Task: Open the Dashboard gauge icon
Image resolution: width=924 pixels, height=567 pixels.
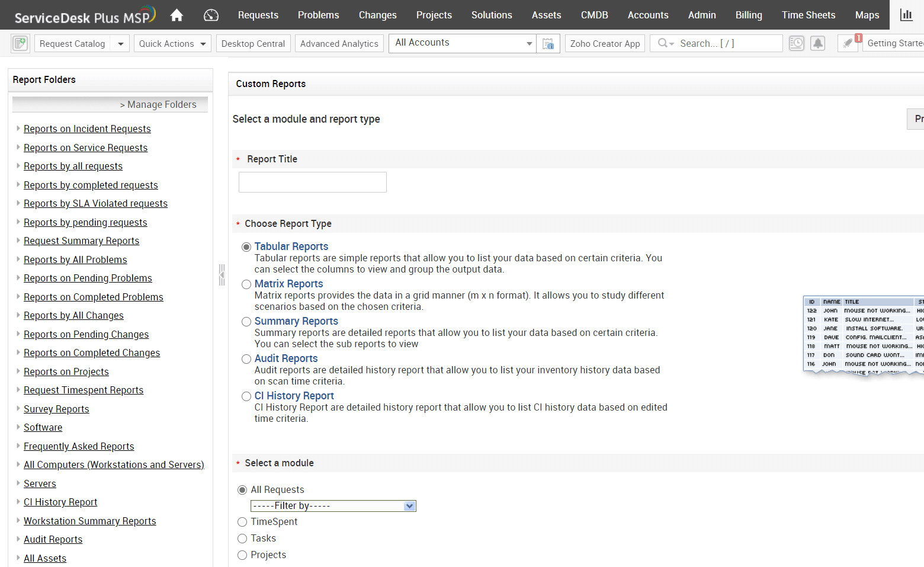Action: pos(211,15)
